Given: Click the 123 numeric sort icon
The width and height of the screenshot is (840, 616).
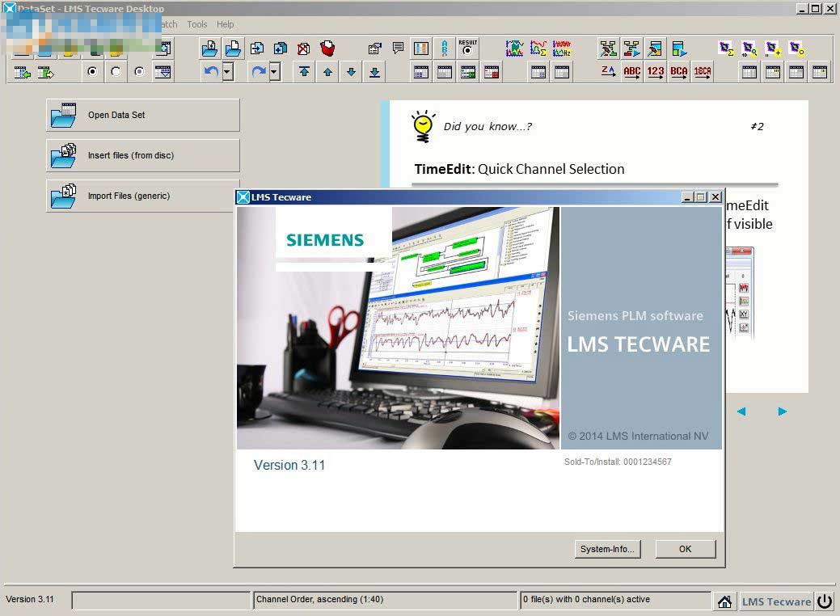Looking at the screenshot, I should click(x=656, y=71).
